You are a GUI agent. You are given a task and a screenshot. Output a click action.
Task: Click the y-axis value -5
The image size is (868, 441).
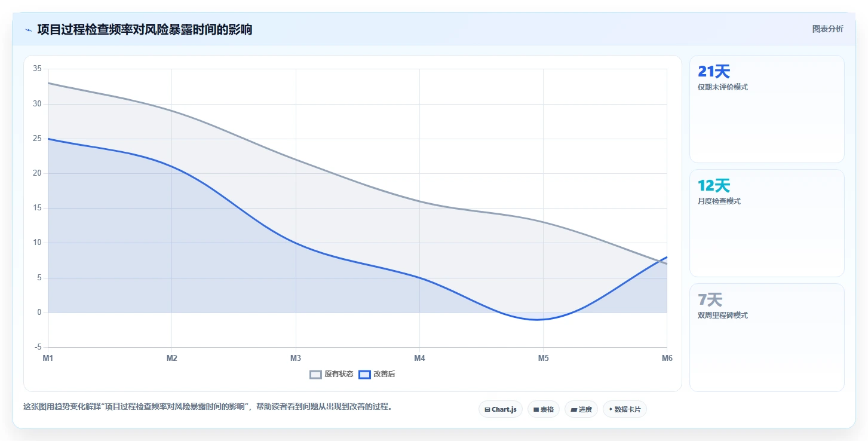click(38, 347)
